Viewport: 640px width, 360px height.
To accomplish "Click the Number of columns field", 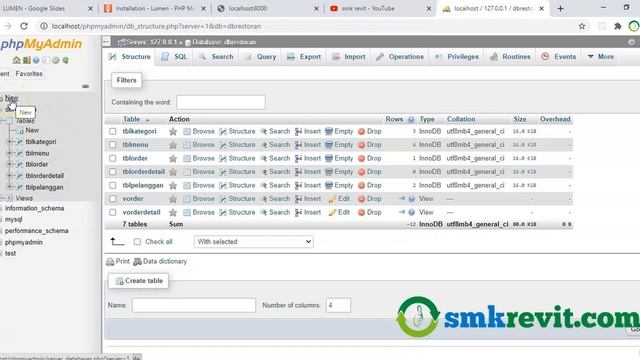I will 338,305.
